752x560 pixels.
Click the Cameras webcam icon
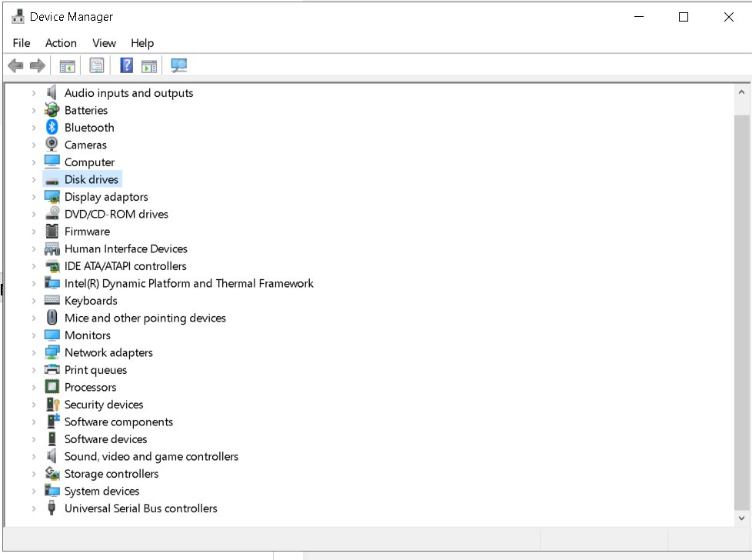[52, 145]
